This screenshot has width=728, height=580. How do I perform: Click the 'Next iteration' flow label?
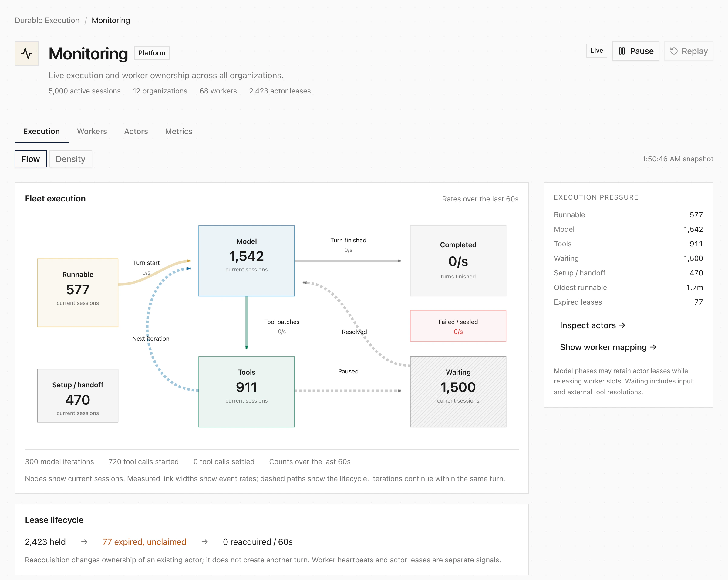click(x=150, y=339)
